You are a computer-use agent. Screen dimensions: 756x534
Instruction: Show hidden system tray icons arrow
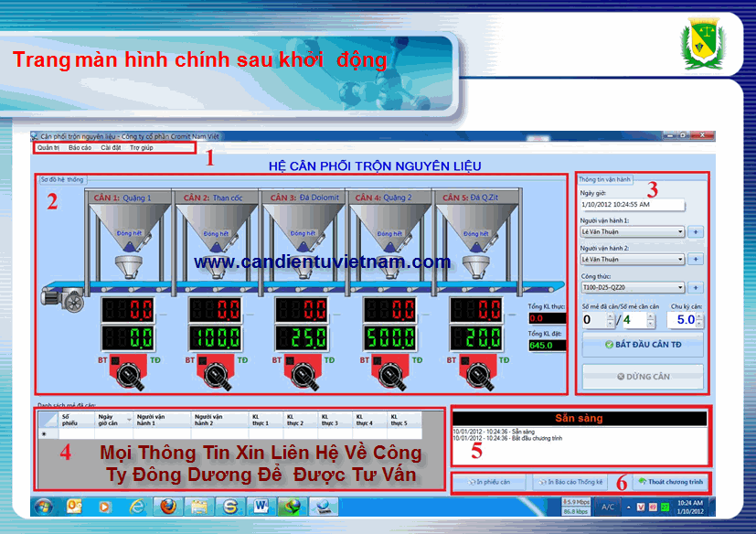click(629, 507)
